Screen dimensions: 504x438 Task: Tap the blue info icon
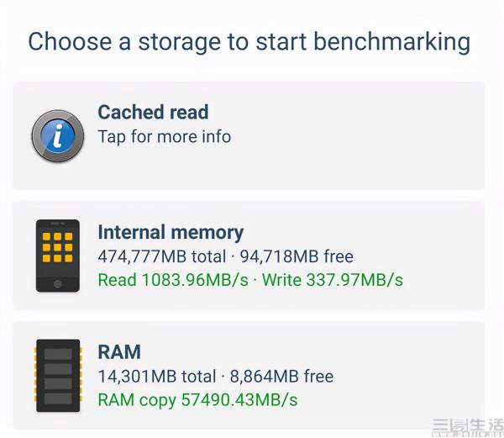tap(57, 135)
